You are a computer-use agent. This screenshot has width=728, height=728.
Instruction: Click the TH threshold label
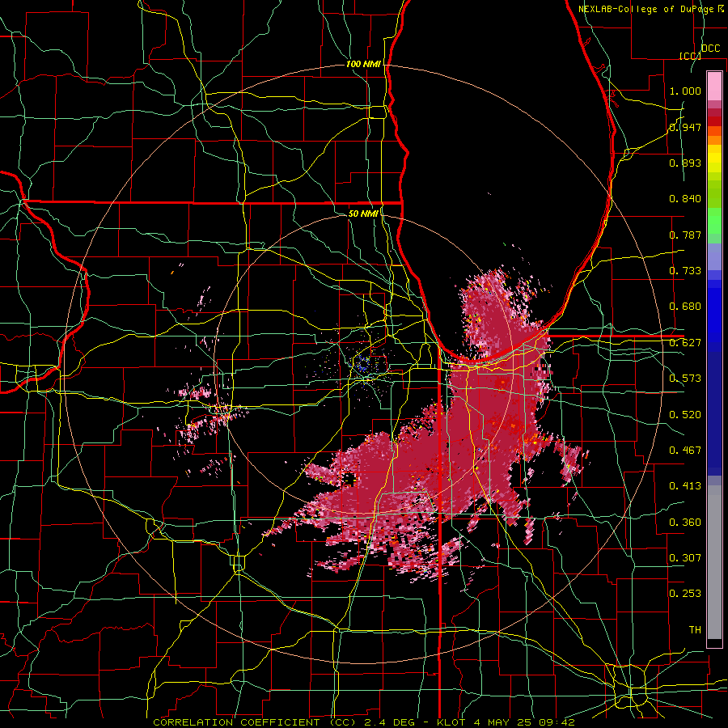pos(695,630)
